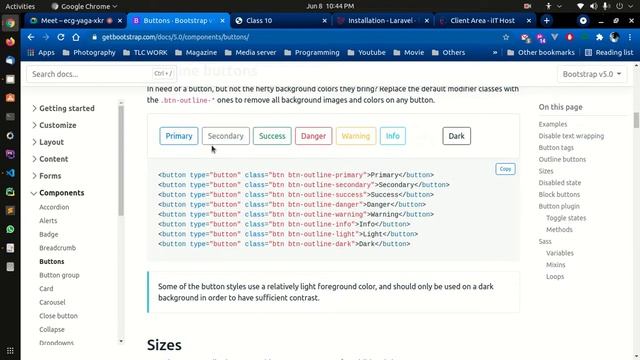Click the media control circle icon in tab strip

[x=583, y=20]
